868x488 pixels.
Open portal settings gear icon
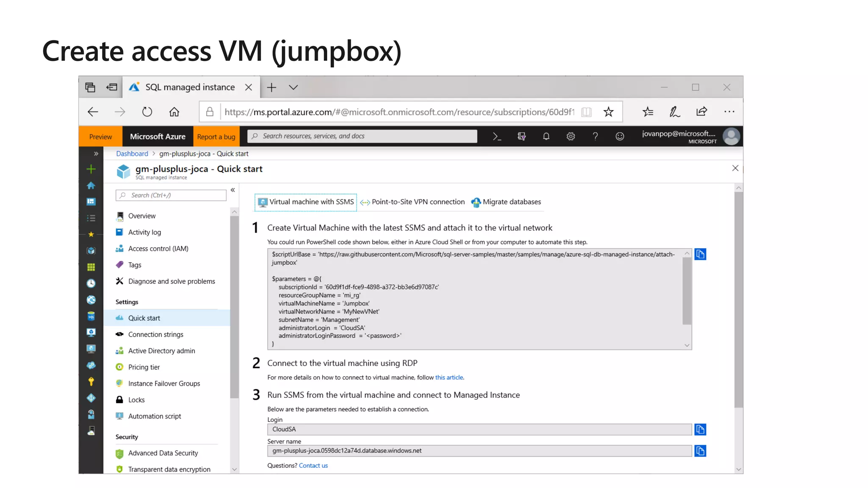[x=570, y=136]
